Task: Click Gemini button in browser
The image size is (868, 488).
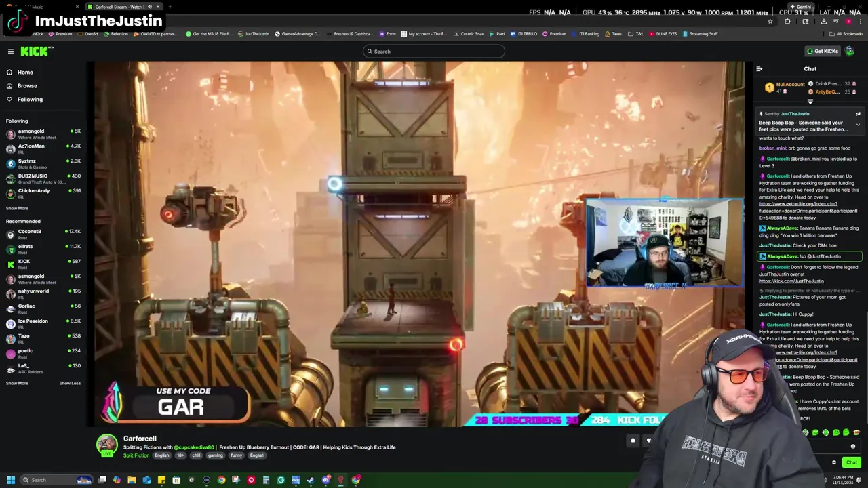Action: pyautogui.click(x=800, y=7)
